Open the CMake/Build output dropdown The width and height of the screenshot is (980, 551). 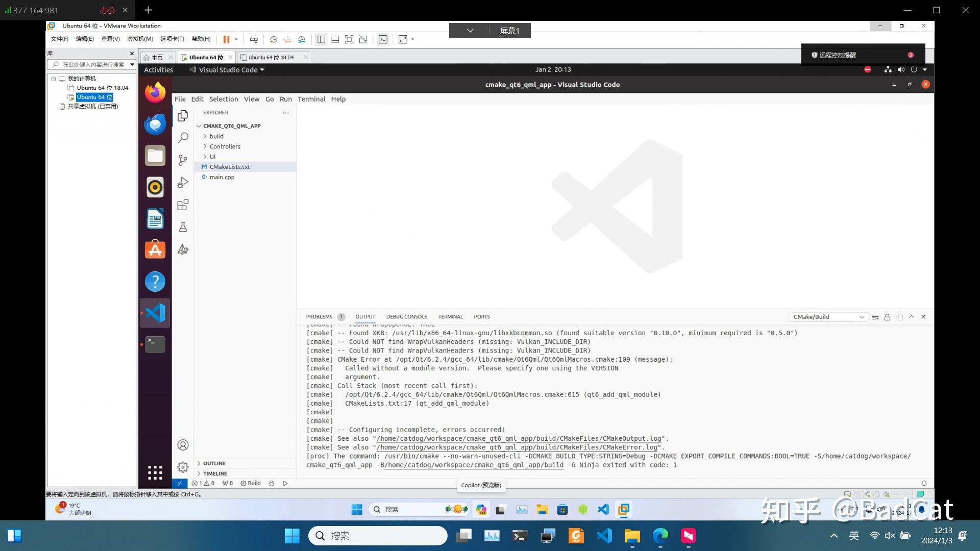pyautogui.click(x=828, y=317)
